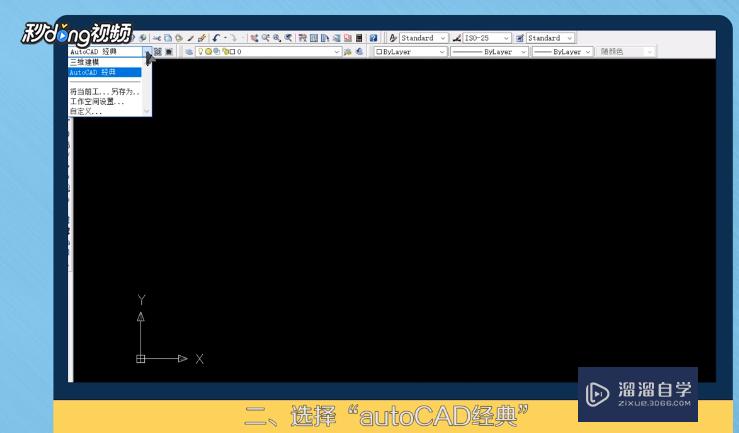Open the Text Style Standard dropdown
Screen dimensions: 739x433
click(x=443, y=38)
